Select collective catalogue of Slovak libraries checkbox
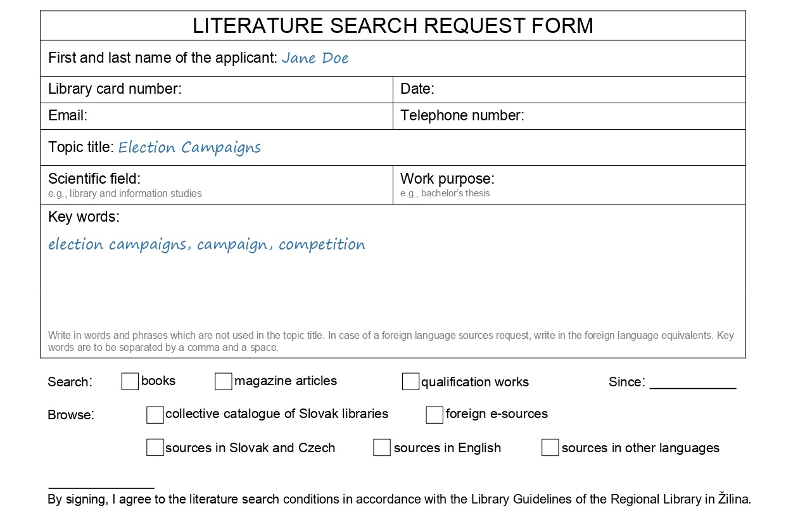Screen dimensions: 786x532 (x=155, y=414)
